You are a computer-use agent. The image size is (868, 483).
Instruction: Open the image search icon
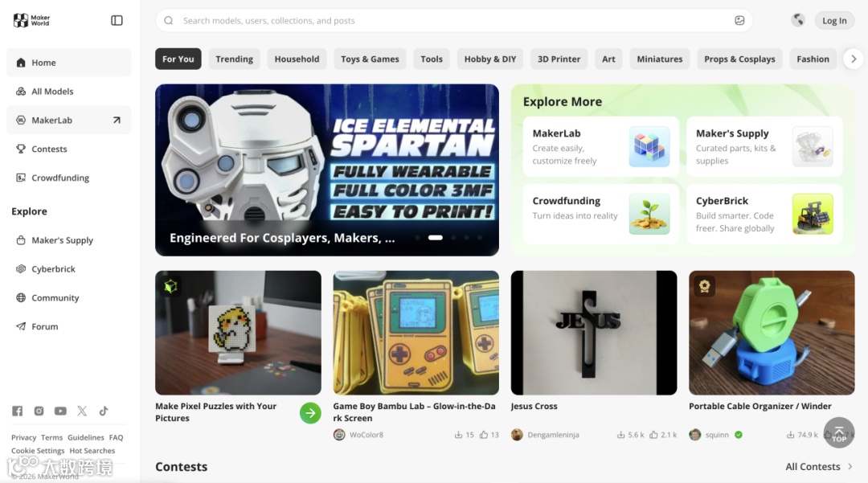tap(739, 20)
